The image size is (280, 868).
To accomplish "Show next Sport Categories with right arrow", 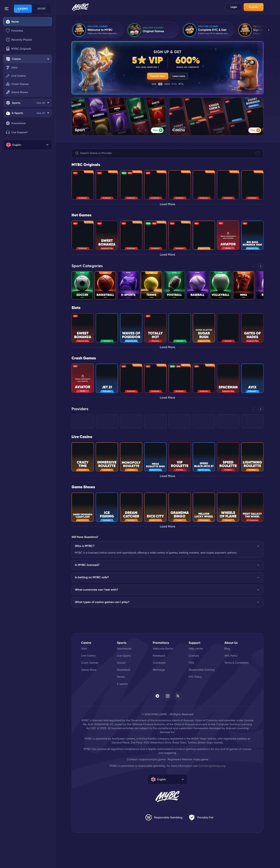I will (260, 266).
